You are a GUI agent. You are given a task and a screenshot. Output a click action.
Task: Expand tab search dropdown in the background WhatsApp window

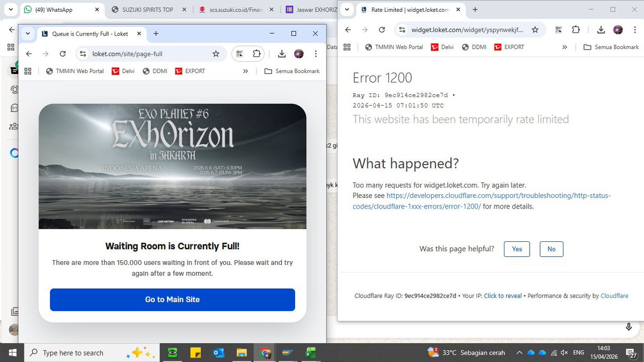tap(10, 10)
